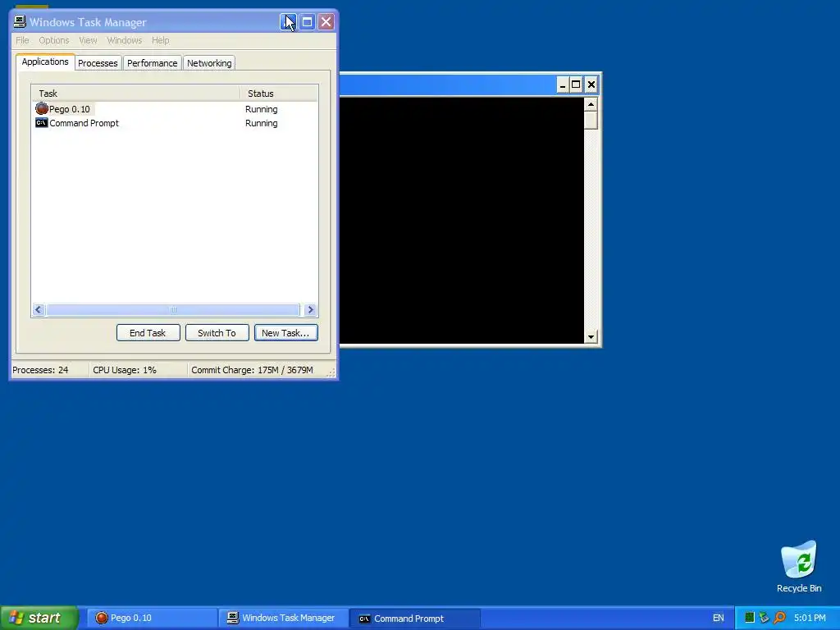The width and height of the screenshot is (840, 630).
Task: Switch to the Networking tab
Action: point(209,63)
